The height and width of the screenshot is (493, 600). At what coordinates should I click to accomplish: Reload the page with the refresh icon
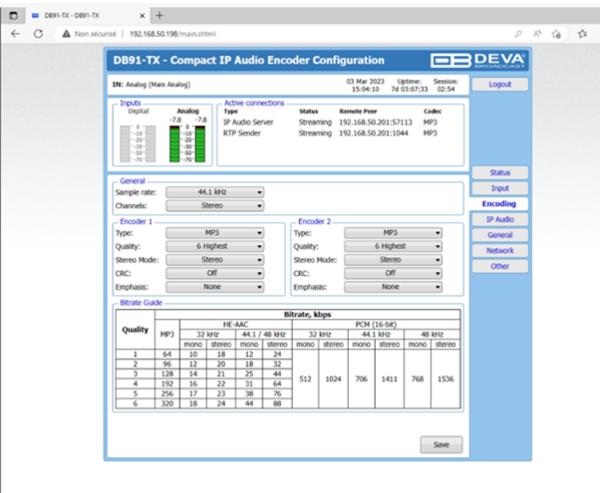38,34
